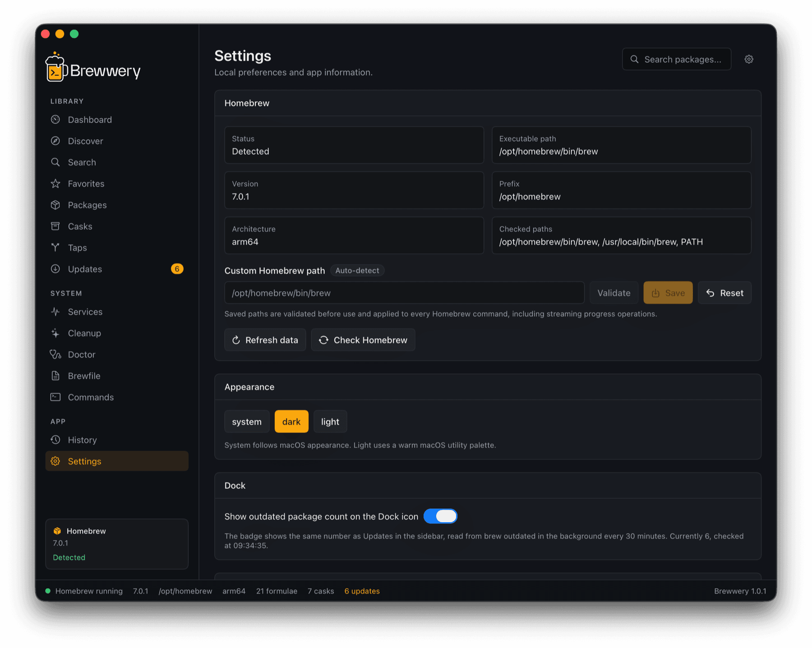
Task: Click 'Brewwery 1.0.1' in the status bar
Action: [740, 591]
